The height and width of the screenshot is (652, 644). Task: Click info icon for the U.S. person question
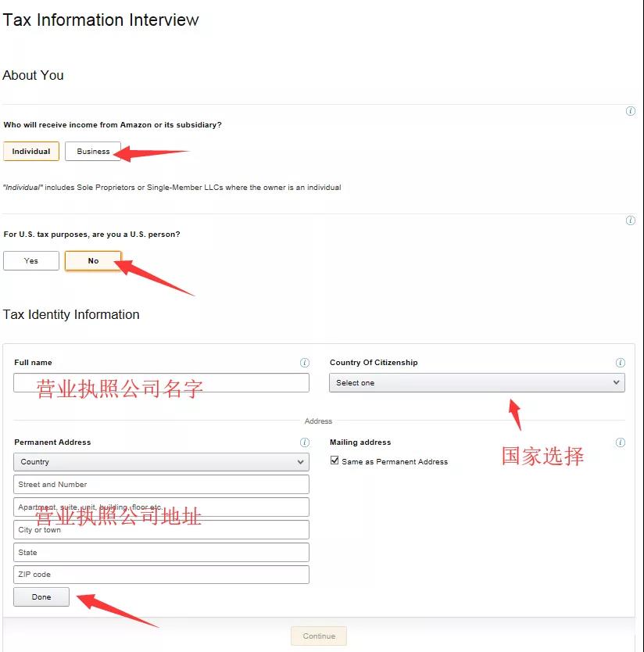coord(631,220)
